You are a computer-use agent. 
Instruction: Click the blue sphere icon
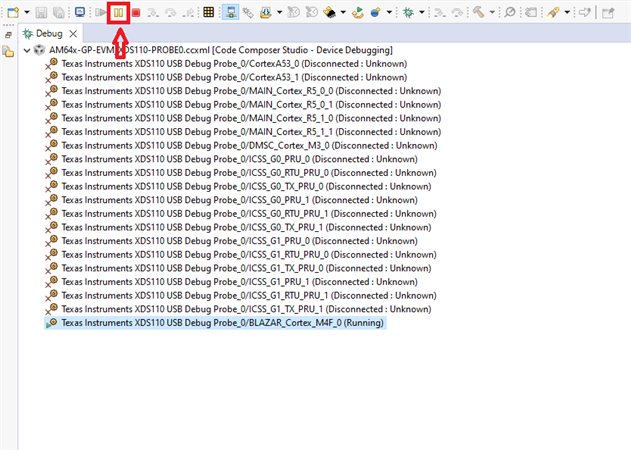point(375,13)
